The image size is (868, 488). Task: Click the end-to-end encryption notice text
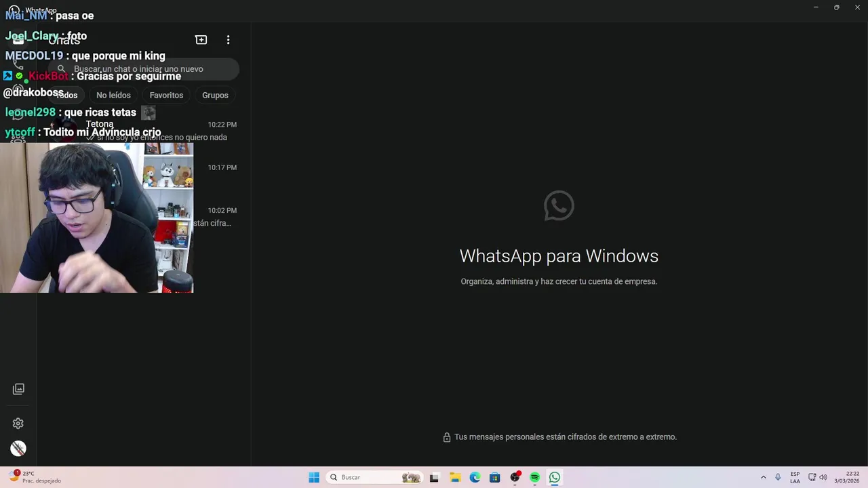[x=566, y=437]
